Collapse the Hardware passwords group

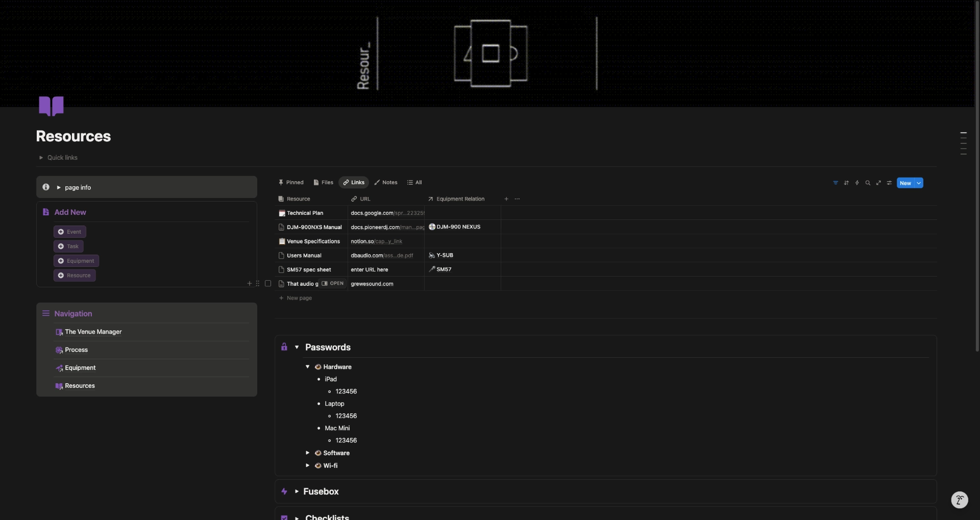point(308,366)
